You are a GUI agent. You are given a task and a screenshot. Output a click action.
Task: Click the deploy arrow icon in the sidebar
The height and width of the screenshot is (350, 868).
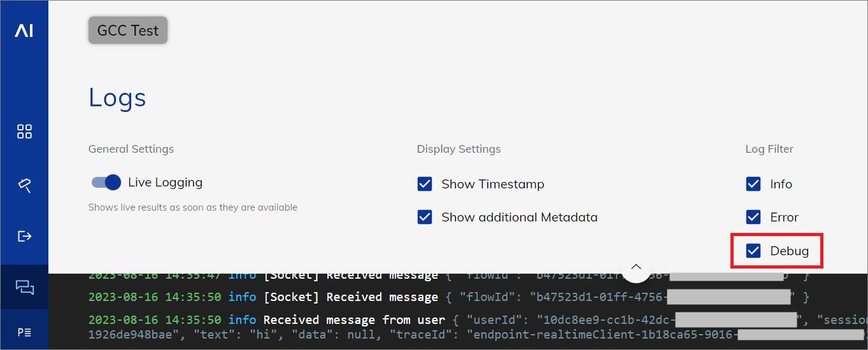click(24, 236)
